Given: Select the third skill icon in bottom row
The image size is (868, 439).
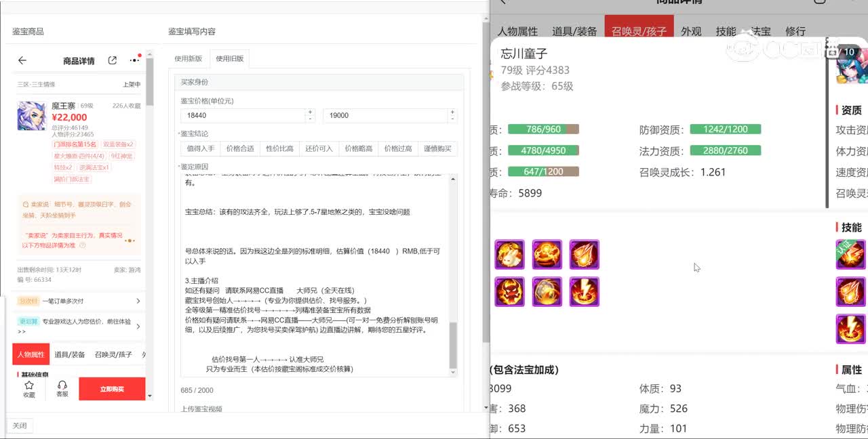Looking at the screenshot, I should (584, 292).
